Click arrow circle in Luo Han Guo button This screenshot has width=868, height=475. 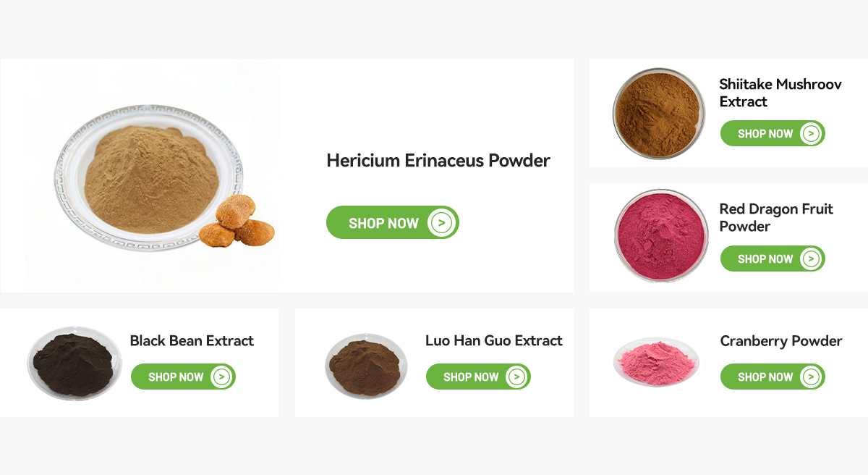[x=516, y=377]
